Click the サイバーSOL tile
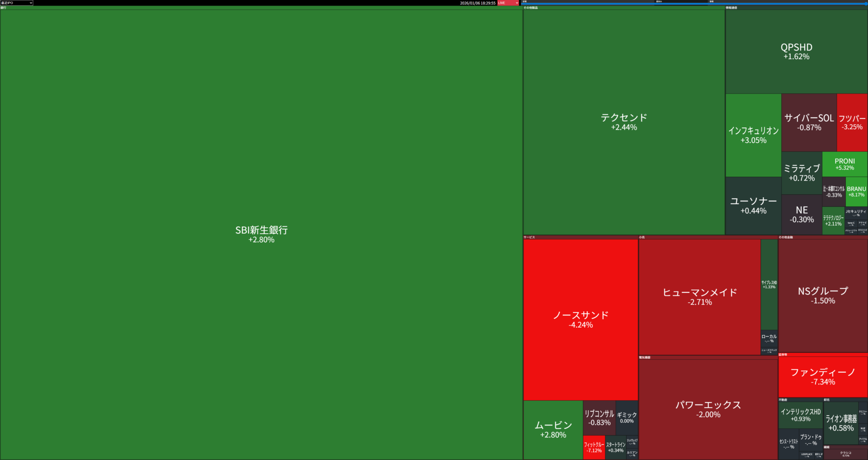The width and height of the screenshot is (868, 460). pyautogui.click(x=809, y=122)
